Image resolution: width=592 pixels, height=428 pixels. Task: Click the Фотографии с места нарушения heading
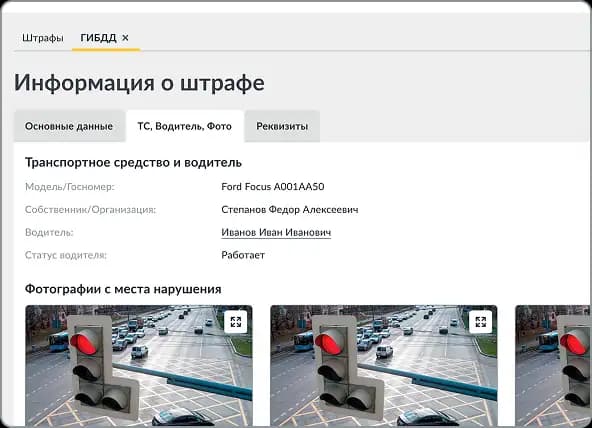tap(123, 289)
